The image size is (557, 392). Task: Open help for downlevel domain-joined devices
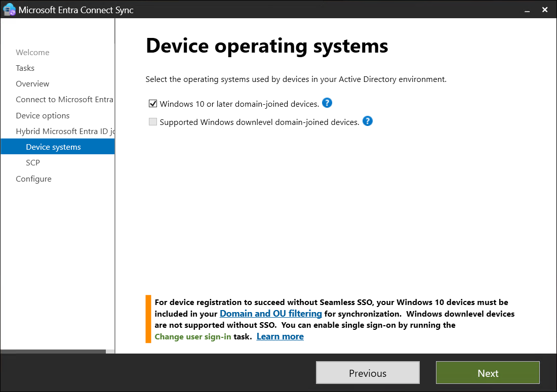tap(367, 121)
